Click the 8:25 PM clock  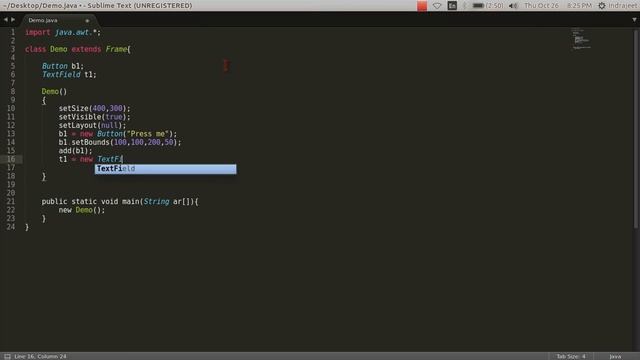pos(579,6)
